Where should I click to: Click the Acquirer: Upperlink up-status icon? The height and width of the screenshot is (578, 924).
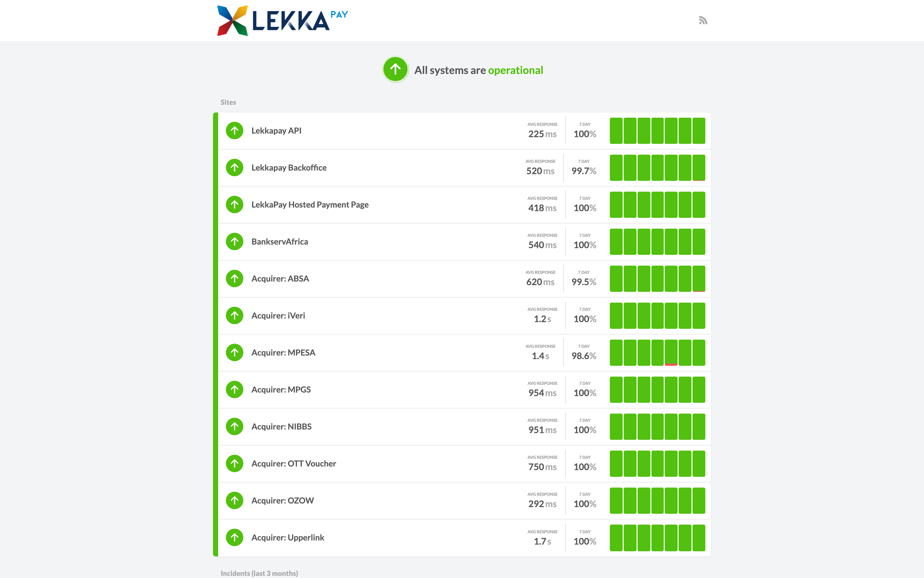coord(234,537)
